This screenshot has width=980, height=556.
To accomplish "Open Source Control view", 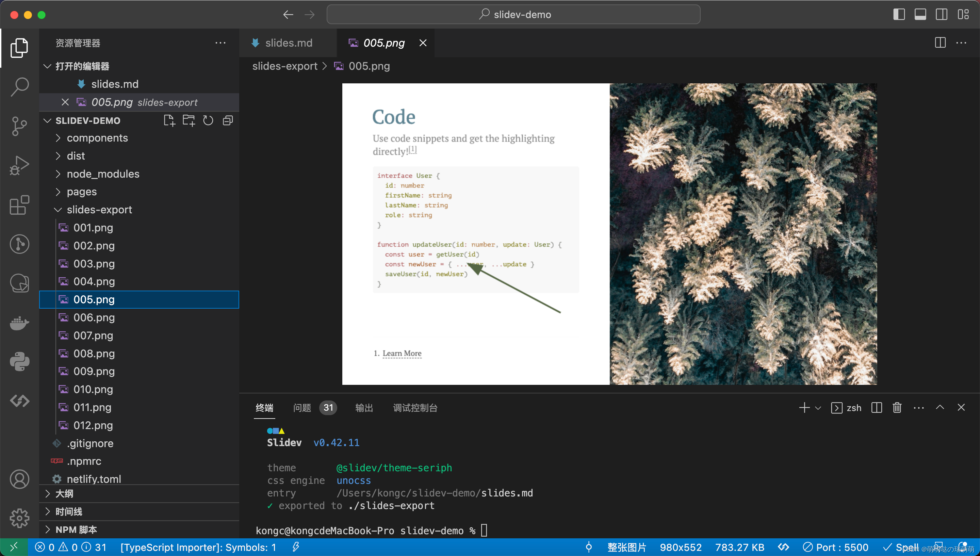I will pyautogui.click(x=19, y=126).
